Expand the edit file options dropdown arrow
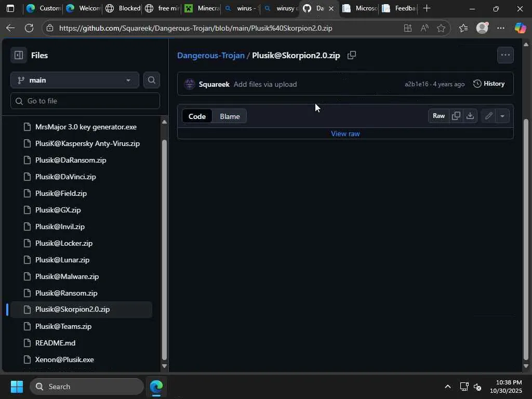The height and width of the screenshot is (399, 532). (502, 116)
